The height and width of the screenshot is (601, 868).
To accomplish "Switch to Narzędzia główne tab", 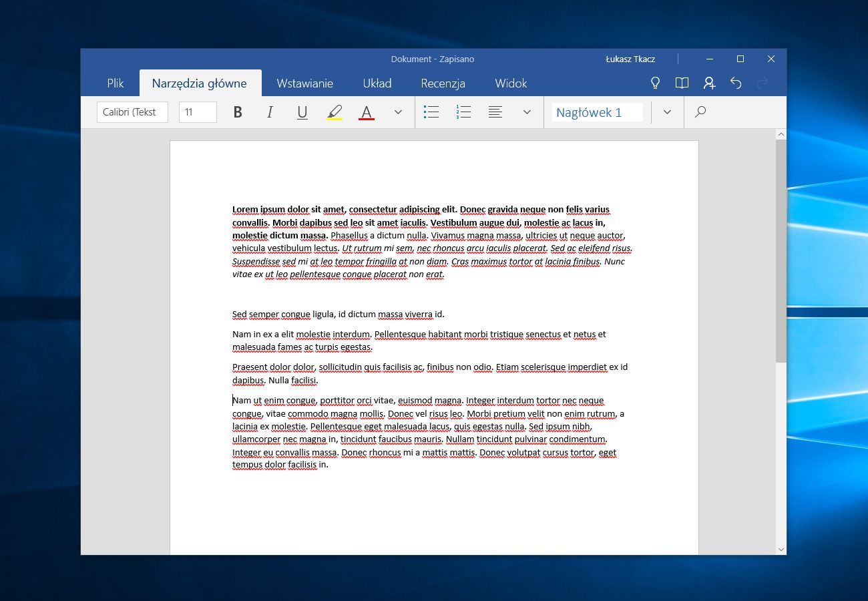I will click(200, 83).
